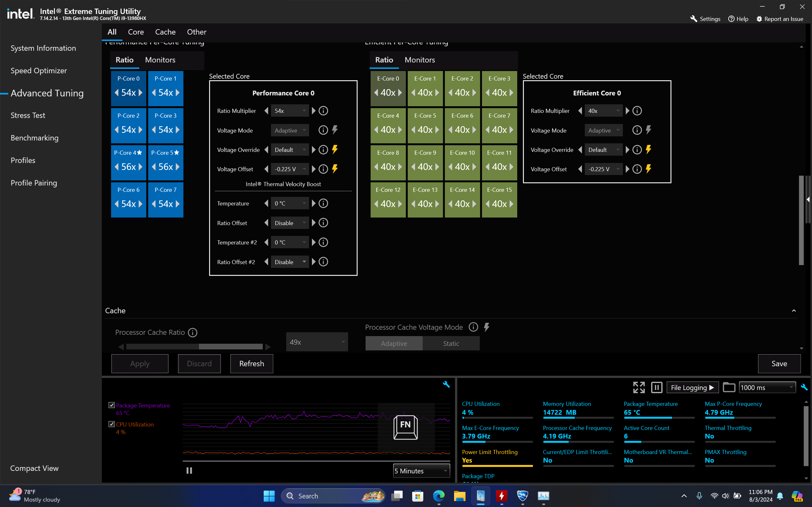Open the 5 Minutes time range dropdown
Viewport: 812px width, 507px height.
(421, 471)
